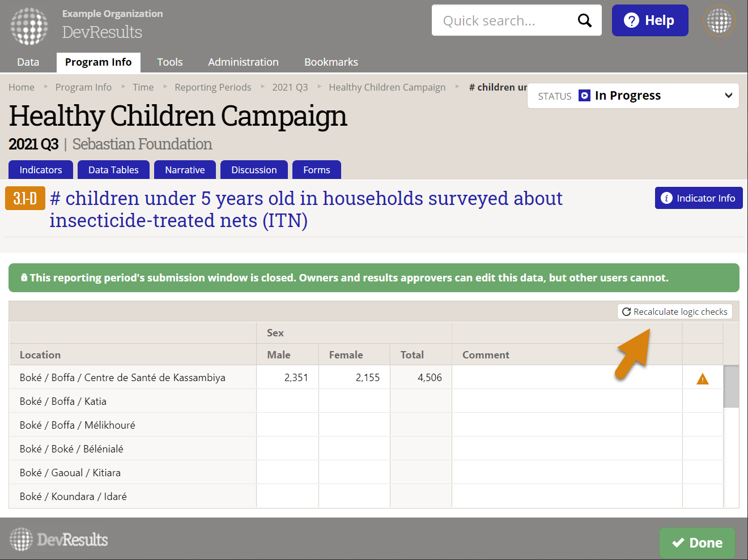Click the 3.1-D indicator code badge
This screenshot has width=748, height=560.
click(25, 198)
